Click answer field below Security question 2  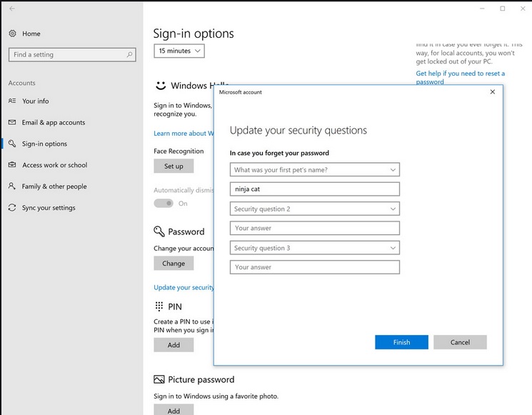[x=314, y=228]
